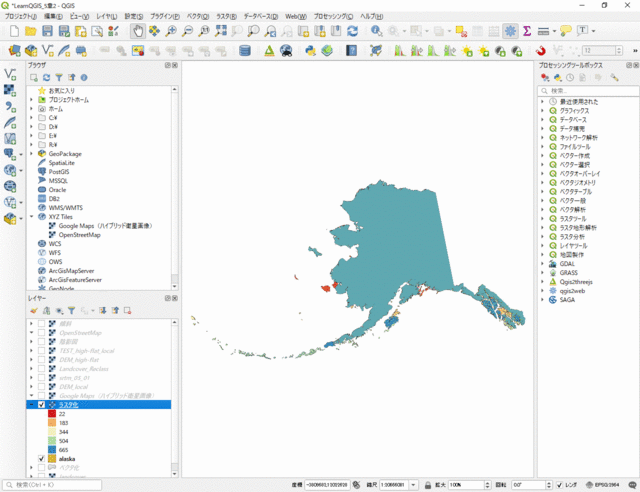
Task: Open the プラグイン menu
Action: [x=164, y=16]
